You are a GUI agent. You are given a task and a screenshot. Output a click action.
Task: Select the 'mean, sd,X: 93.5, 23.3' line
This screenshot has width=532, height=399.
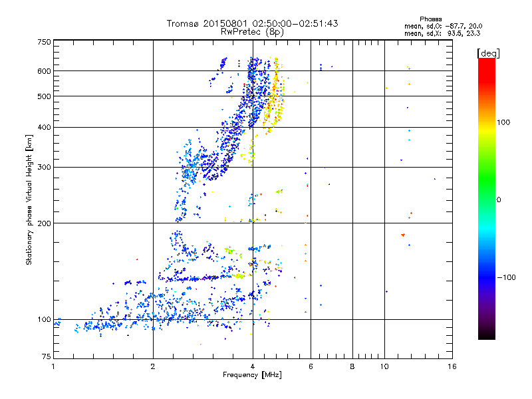pos(442,33)
